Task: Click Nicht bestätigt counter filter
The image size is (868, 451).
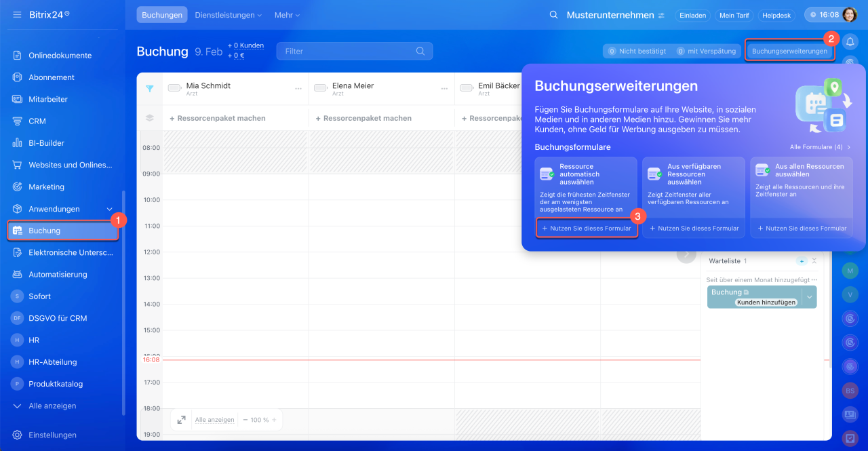Action: (637, 51)
